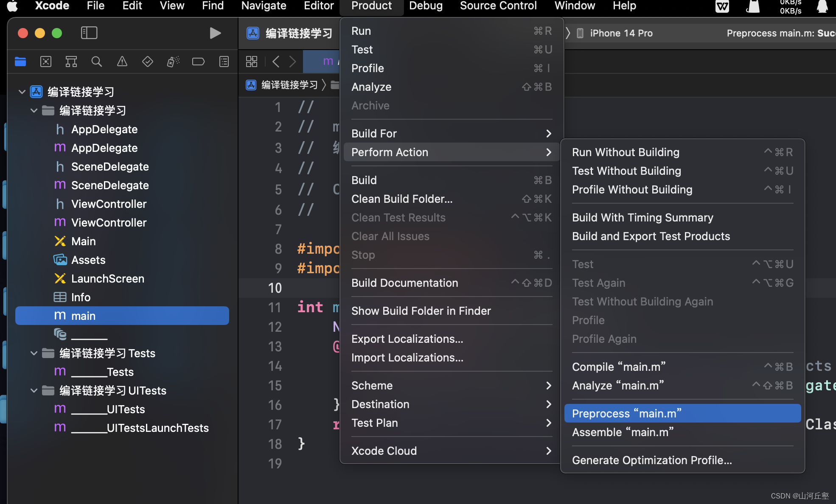The height and width of the screenshot is (504, 836).
Task: Open the Project navigator folder icon
Action: (x=20, y=62)
